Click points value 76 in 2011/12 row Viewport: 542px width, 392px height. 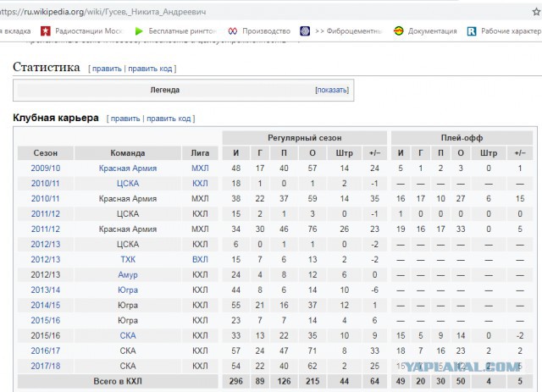[x=312, y=229]
